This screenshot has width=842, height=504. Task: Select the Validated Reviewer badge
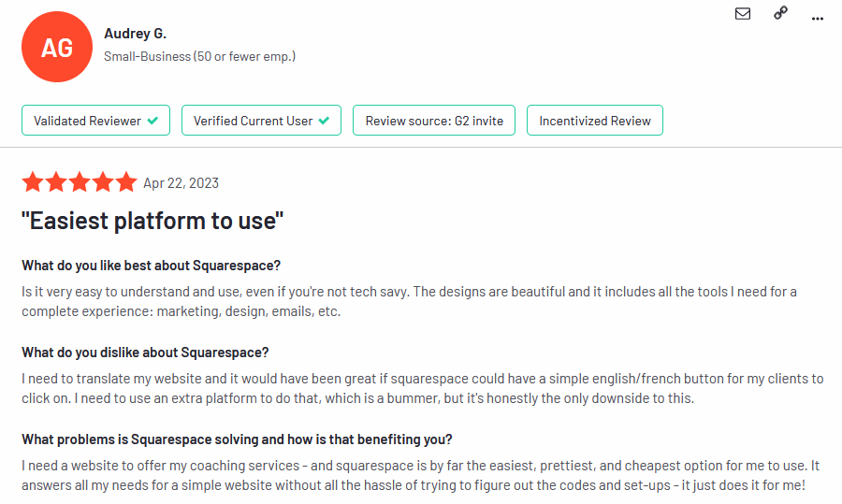coord(95,121)
